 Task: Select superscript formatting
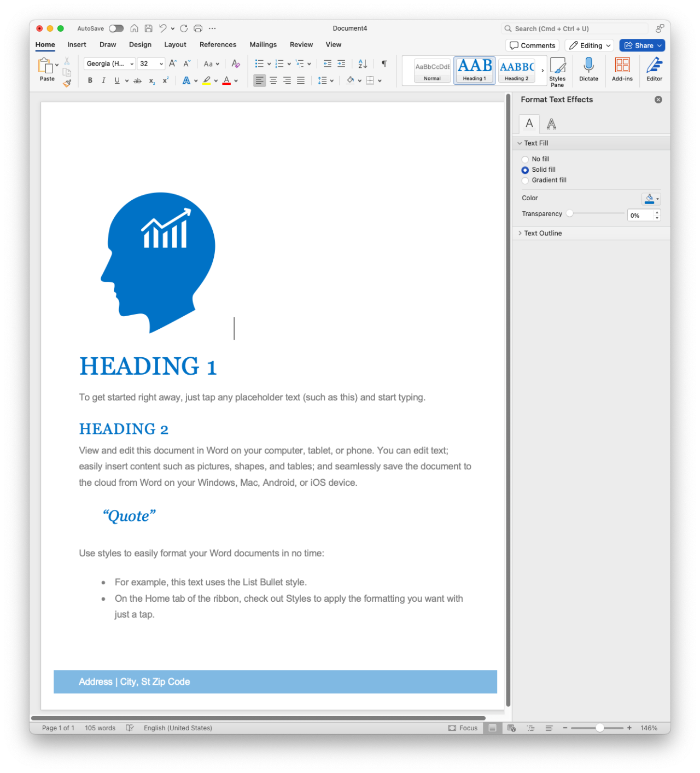coord(165,80)
